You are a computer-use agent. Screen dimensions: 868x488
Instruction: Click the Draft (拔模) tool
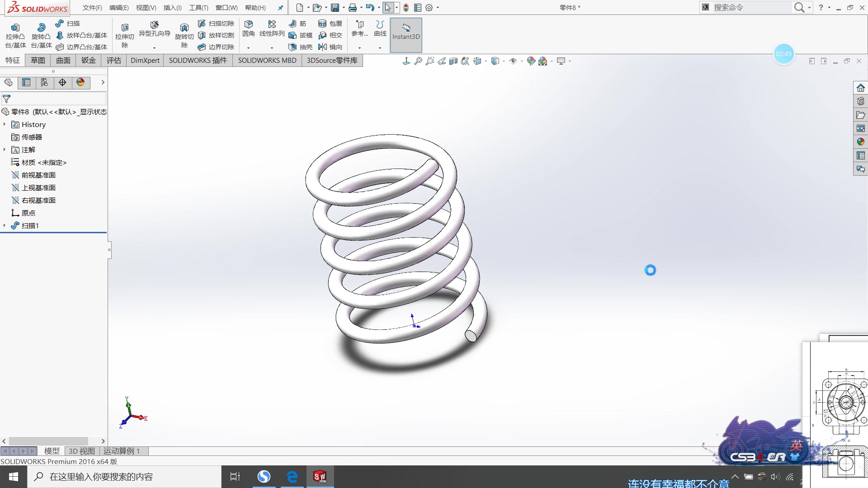(301, 35)
